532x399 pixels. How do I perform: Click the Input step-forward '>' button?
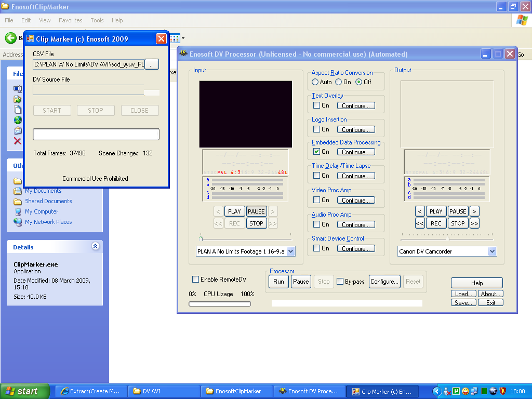[x=273, y=211]
